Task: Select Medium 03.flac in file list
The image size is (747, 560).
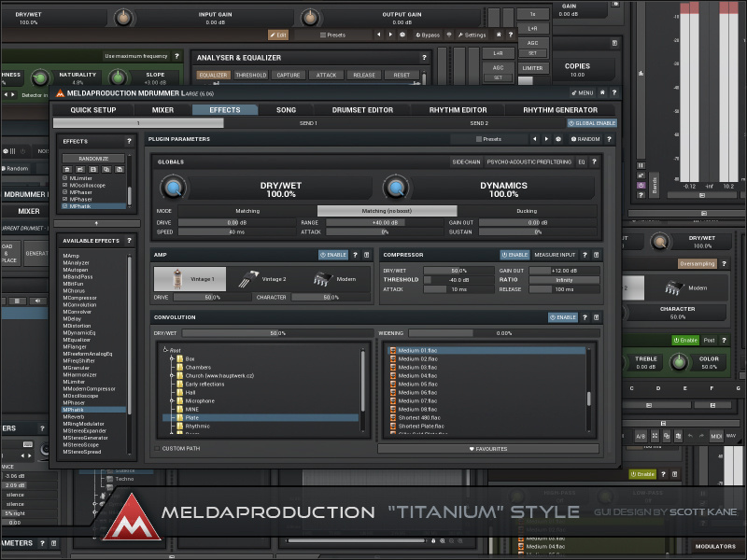Action: [x=418, y=367]
